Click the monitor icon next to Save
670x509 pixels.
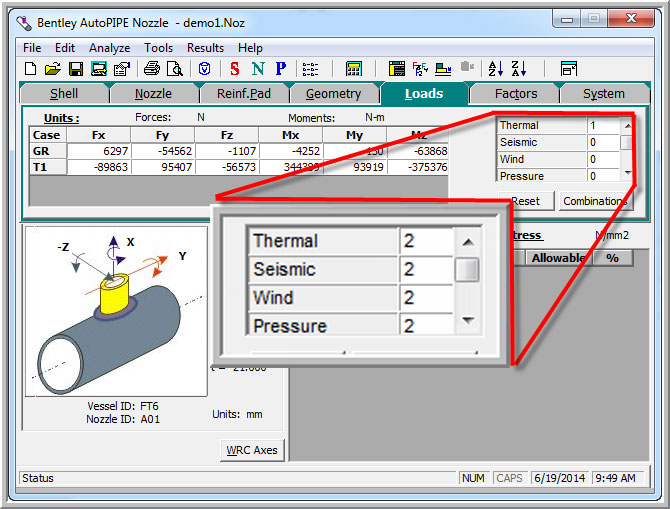click(x=99, y=68)
